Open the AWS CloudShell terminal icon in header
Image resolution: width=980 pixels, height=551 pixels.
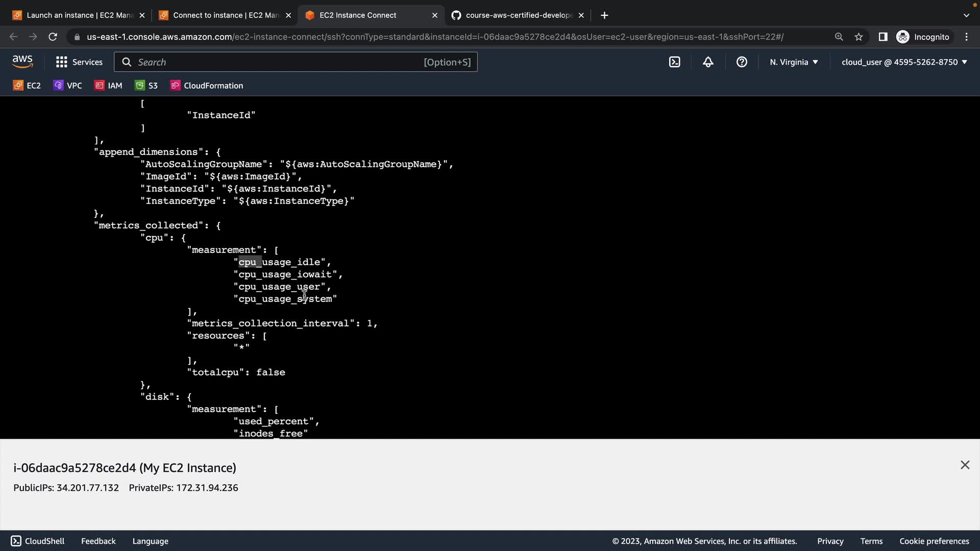(674, 62)
